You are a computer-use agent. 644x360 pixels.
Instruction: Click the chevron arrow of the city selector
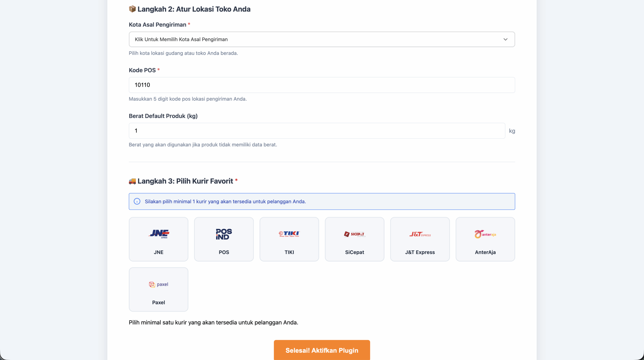point(505,39)
